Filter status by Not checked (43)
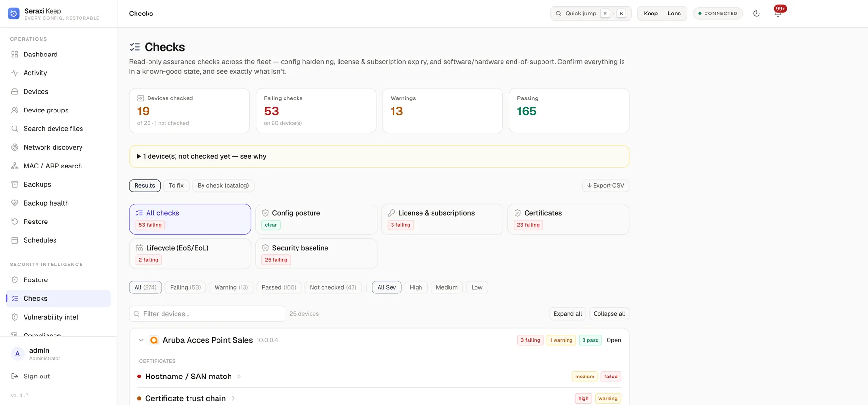The height and width of the screenshot is (405, 868). 333,287
